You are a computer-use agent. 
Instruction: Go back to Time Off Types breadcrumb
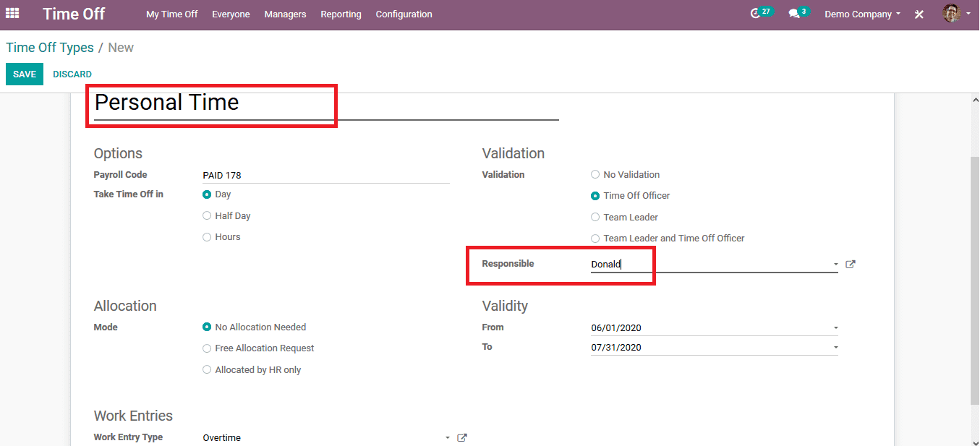point(50,48)
